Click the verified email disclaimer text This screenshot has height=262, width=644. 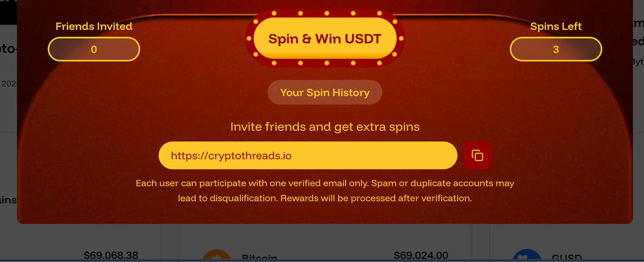click(325, 191)
